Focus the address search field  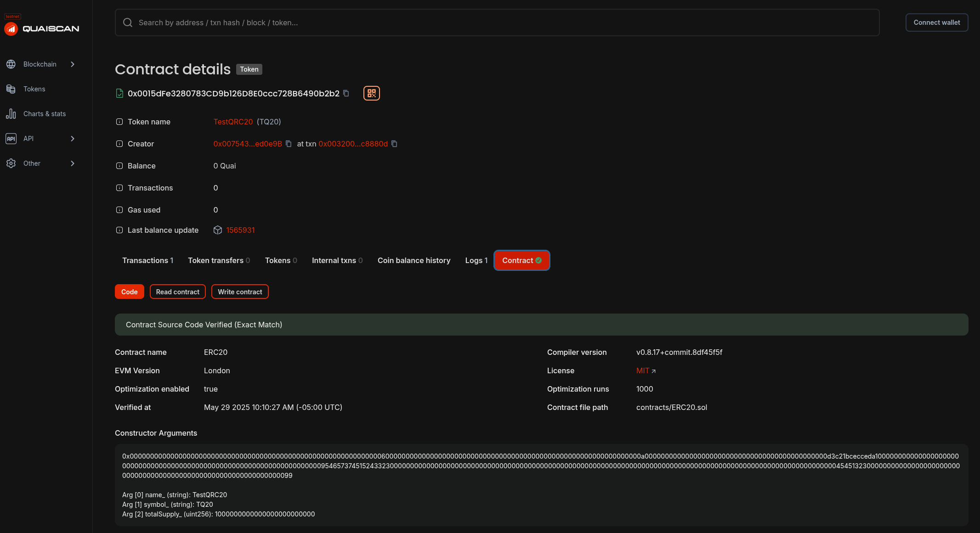tap(496, 22)
